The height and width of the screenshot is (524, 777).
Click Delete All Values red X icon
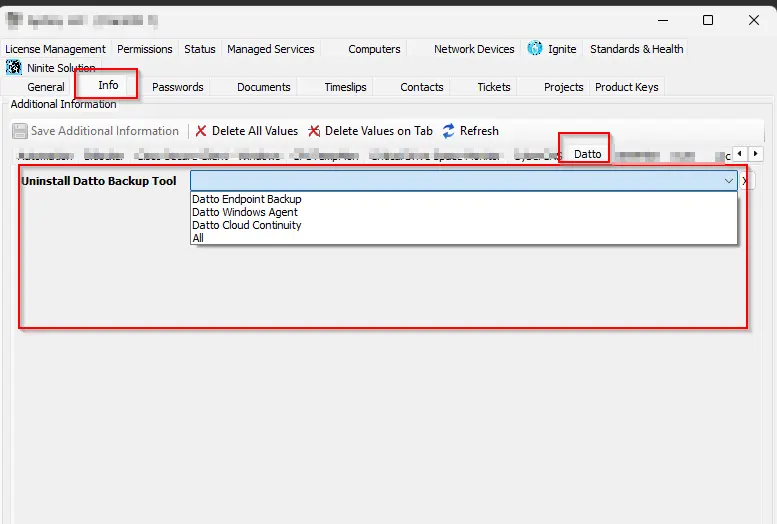coord(201,131)
